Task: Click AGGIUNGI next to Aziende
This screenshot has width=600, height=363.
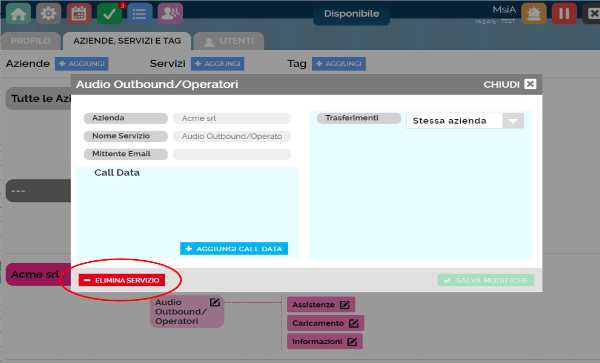Action: click(x=82, y=64)
